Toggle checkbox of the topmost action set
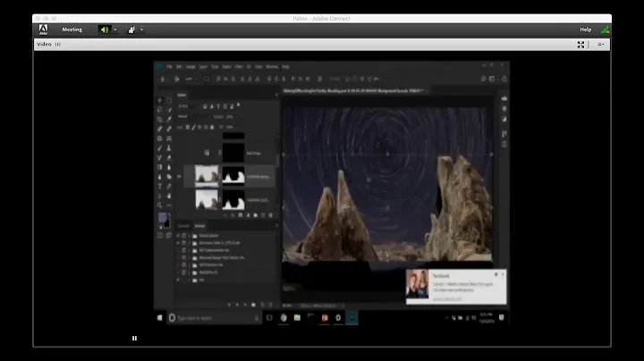Image resolution: width=644 pixels, height=361 pixels. 178,236
